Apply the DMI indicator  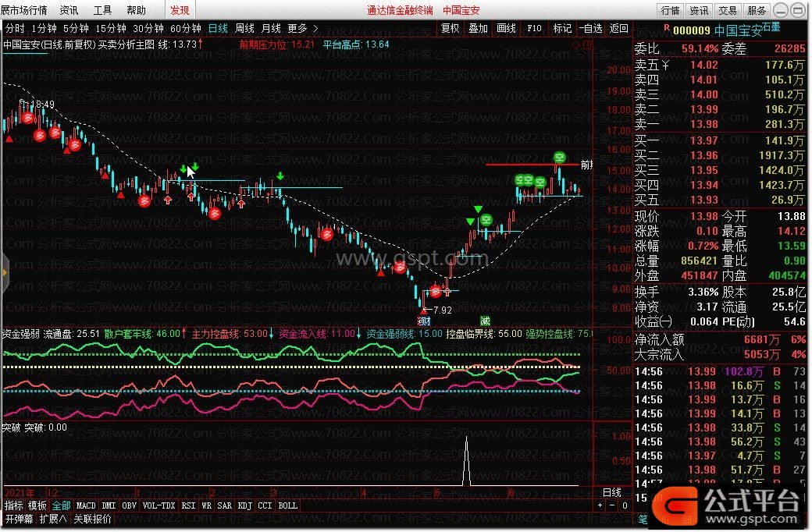[109, 505]
